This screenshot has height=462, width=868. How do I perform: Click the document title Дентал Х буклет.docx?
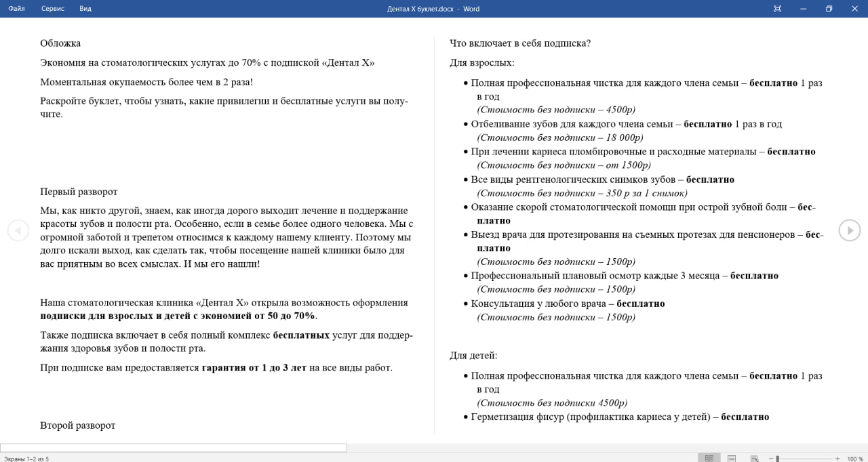pos(420,9)
